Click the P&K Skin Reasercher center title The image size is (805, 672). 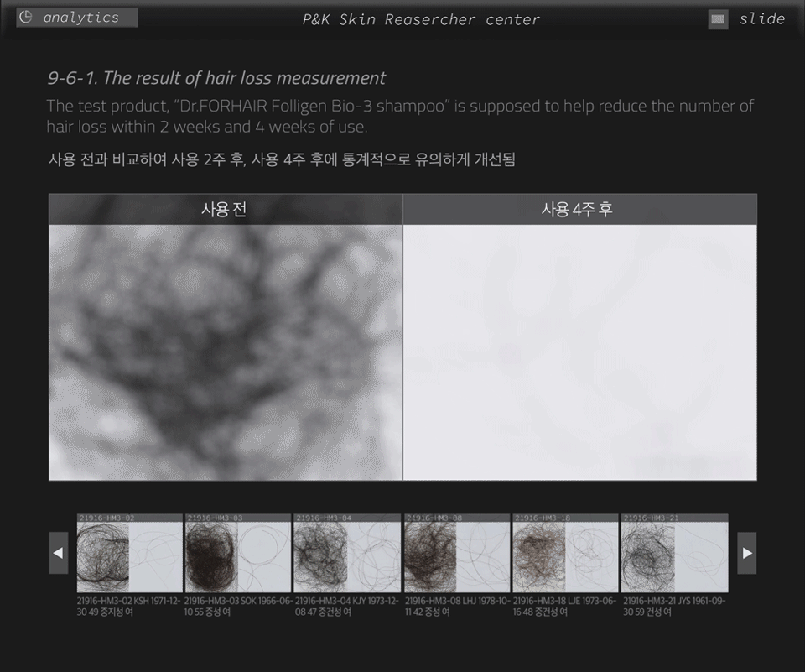[421, 19]
